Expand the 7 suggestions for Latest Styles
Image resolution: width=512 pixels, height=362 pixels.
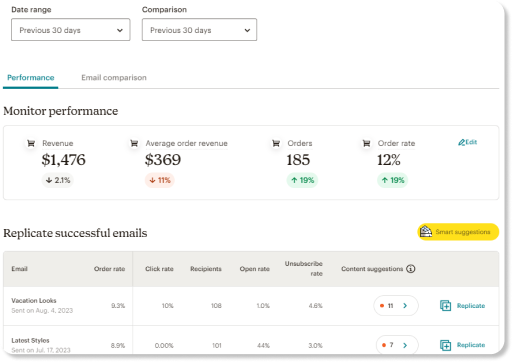(x=397, y=345)
